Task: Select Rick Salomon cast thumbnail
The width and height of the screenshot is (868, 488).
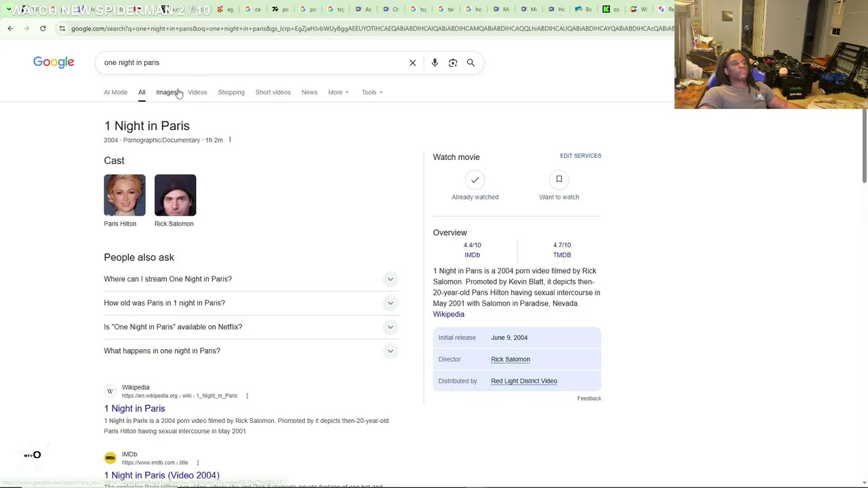Action: click(x=175, y=195)
